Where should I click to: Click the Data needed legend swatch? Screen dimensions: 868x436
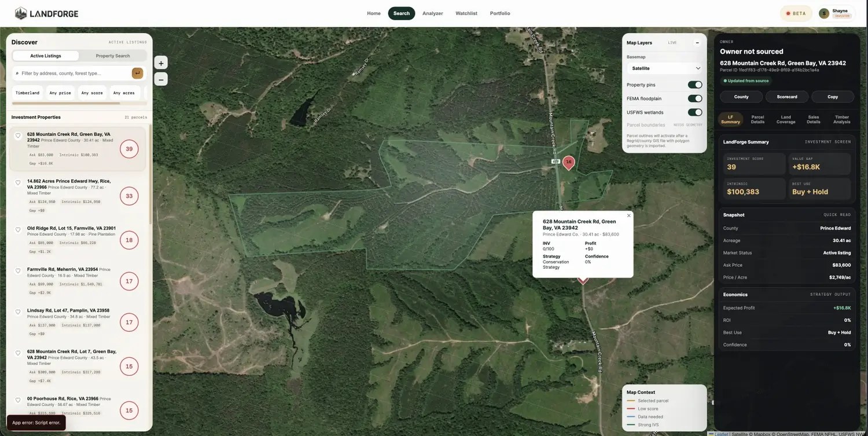pos(631,417)
